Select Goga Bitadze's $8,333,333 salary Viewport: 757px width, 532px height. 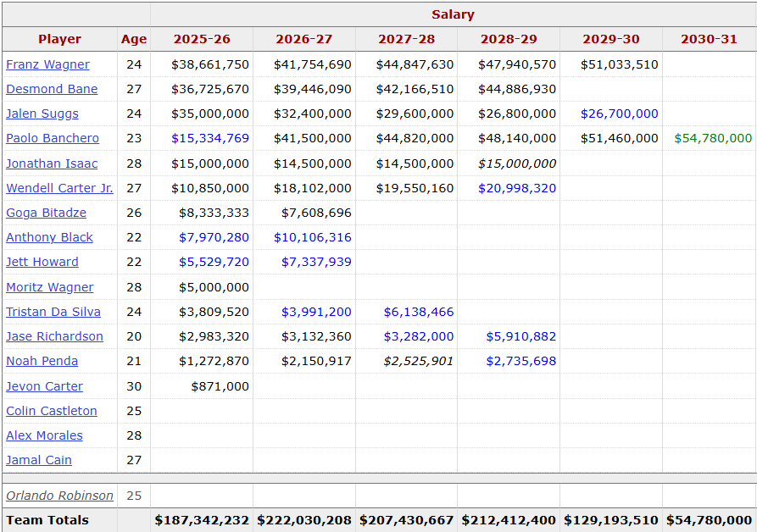[214, 213]
